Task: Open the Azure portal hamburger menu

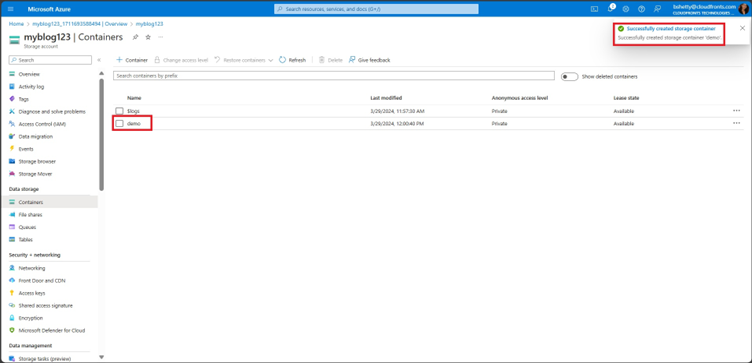Action: tap(11, 9)
